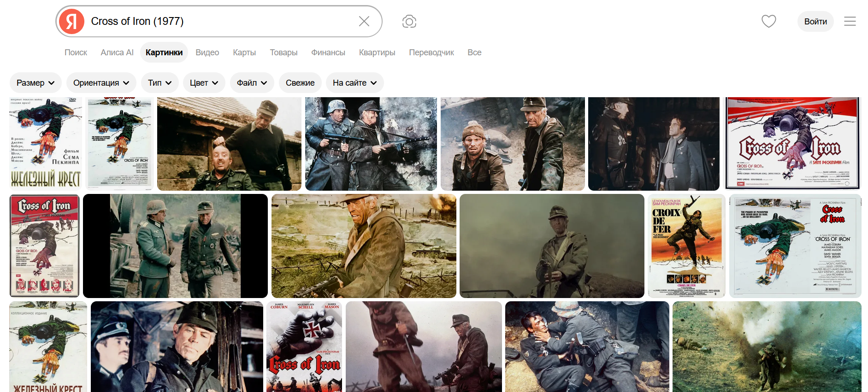Image resolution: width=868 pixels, height=392 pixels.
Task: Open the poster with fist holding iron cross
Action: (304, 347)
